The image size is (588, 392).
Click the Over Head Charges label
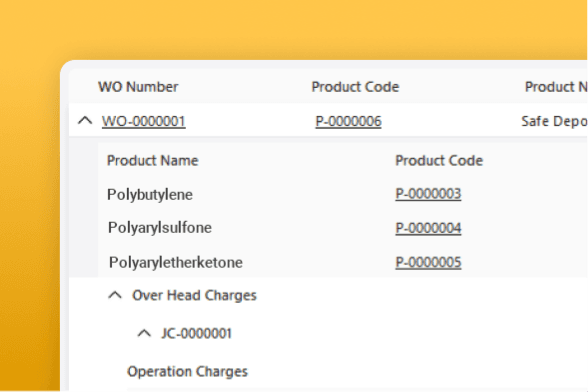coord(194,295)
